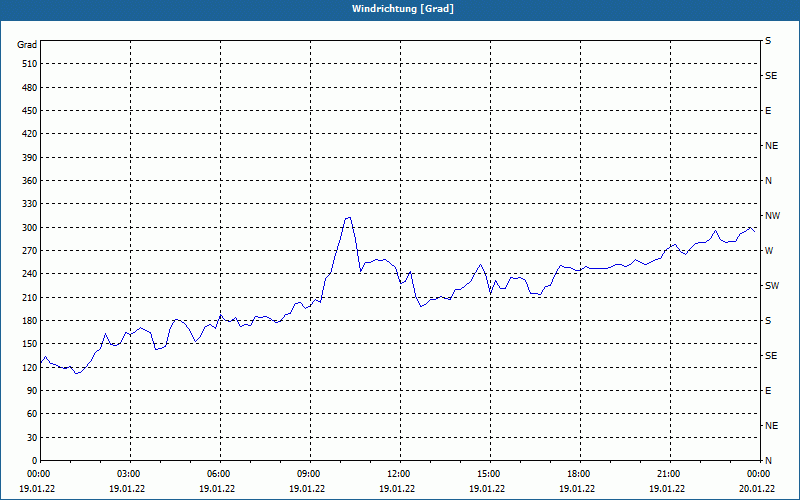The image size is (800, 500).
Task: Pick the 360 y-axis value
Action: tap(30, 181)
